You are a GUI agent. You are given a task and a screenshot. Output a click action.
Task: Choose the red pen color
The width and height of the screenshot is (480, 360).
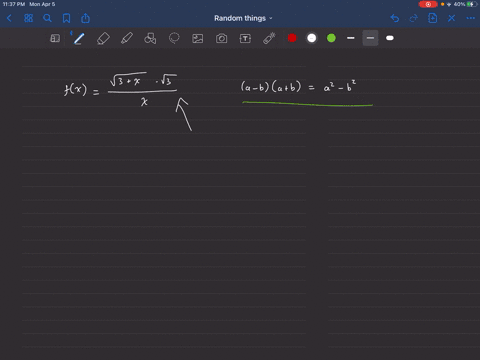pyautogui.click(x=292, y=38)
